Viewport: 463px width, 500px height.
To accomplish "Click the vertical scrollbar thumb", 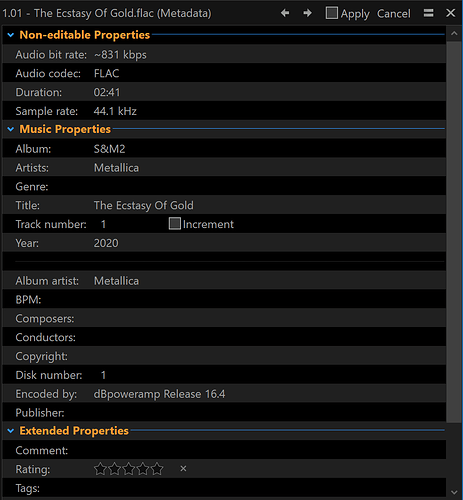I will 454,232.
